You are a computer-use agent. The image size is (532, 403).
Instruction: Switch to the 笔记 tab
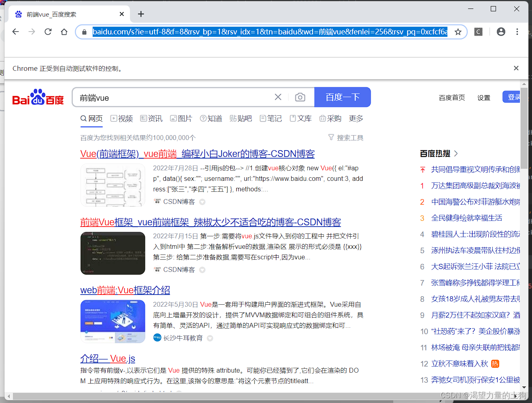(x=271, y=118)
